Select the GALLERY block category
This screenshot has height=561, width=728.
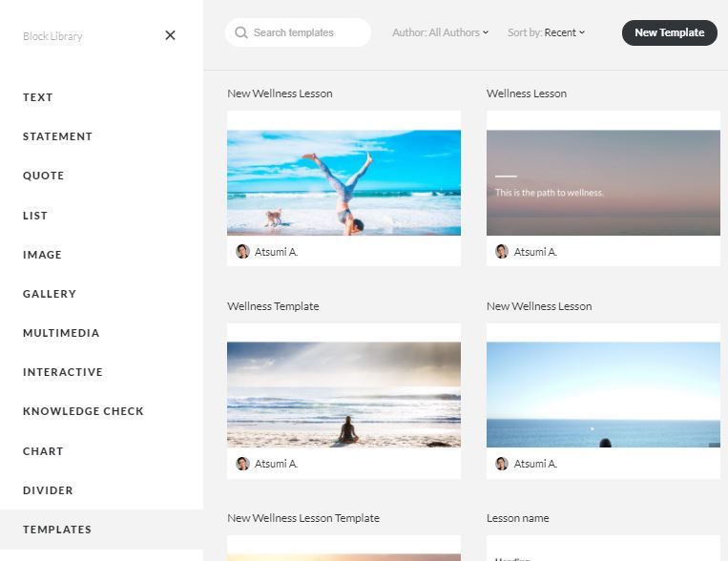[x=50, y=294]
